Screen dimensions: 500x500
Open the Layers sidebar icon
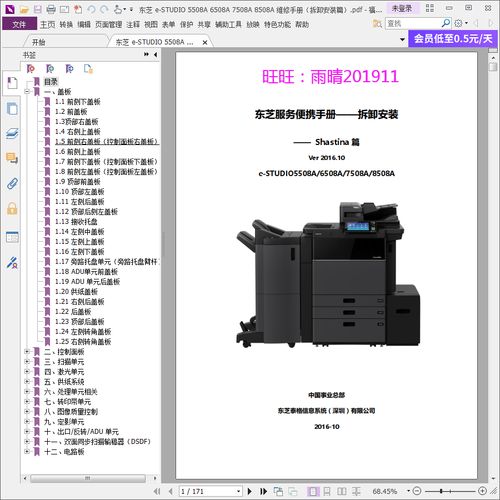(12, 134)
